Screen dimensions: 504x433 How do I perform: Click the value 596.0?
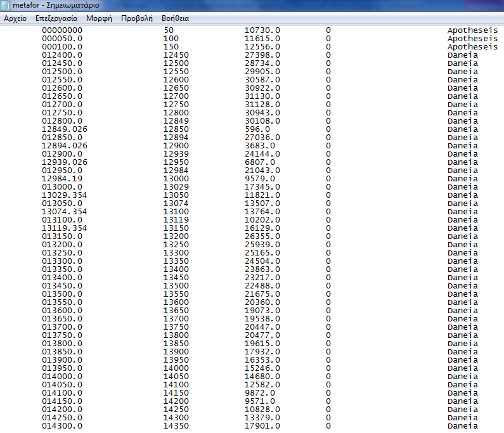coord(257,129)
